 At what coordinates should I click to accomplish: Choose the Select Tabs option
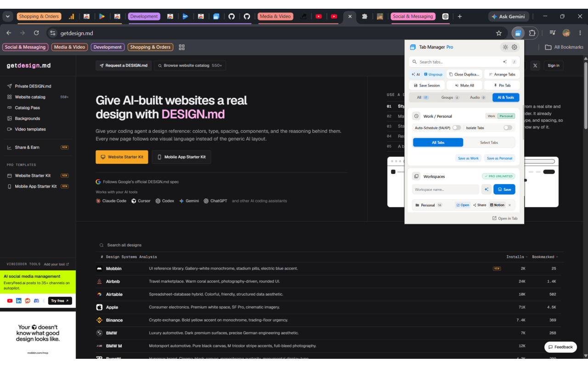pyautogui.click(x=489, y=143)
